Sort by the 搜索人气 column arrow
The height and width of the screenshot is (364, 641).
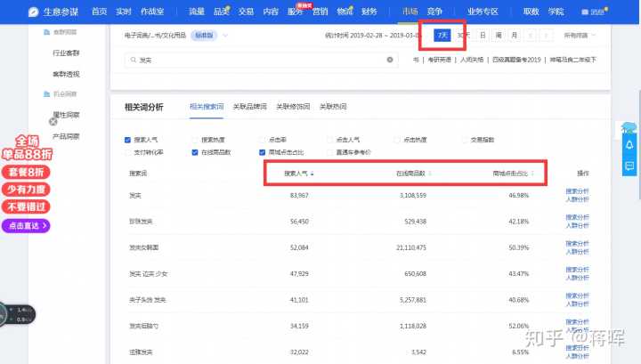point(312,173)
